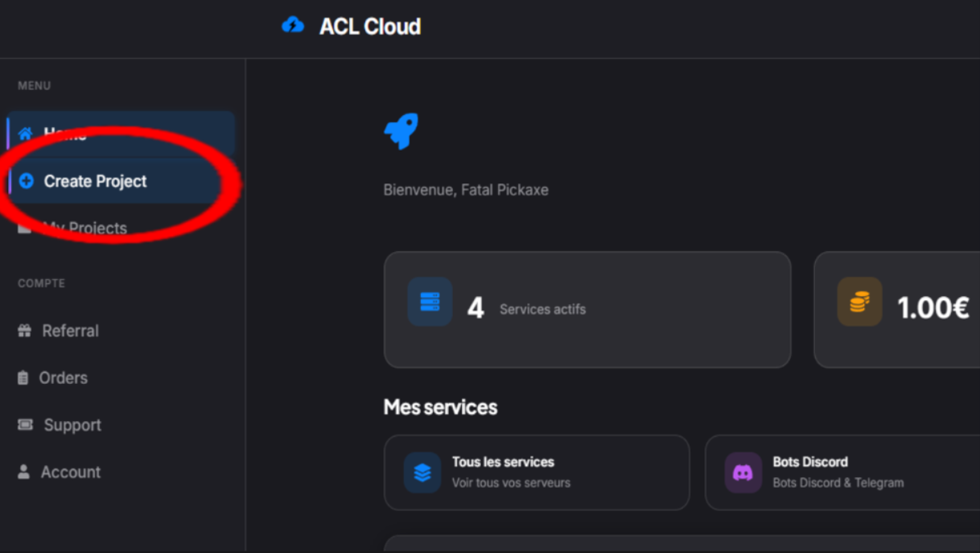Viewport: 980px width, 553px height.
Task: Select the Home house icon
Action: coord(26,133)
